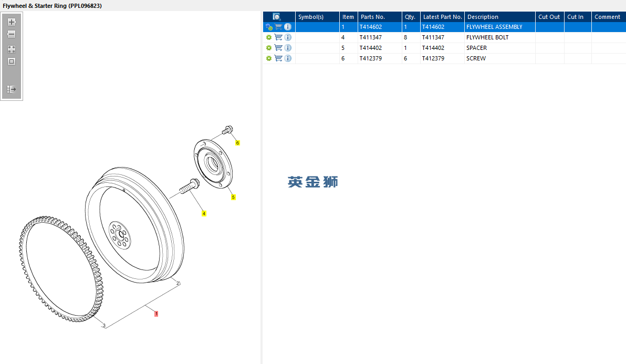Viewport: 626px width, 364px height.
Task: Click the green gear icon for SPACER
Action: [269, 48]
